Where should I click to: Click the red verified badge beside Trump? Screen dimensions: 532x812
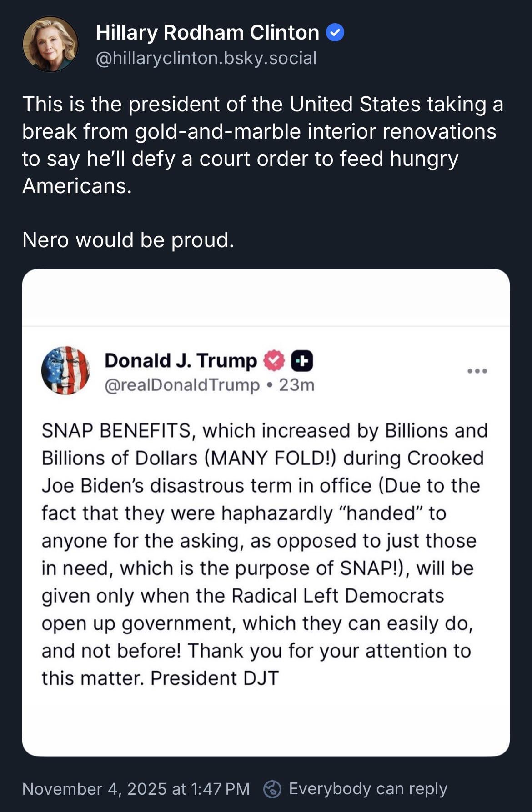point(274,361)
